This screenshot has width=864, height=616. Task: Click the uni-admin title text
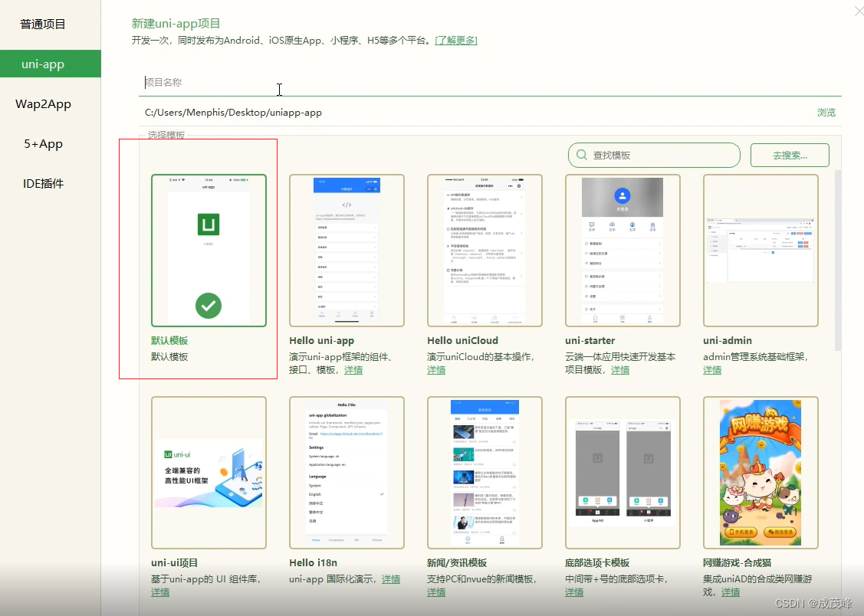[x=728, y=341]
